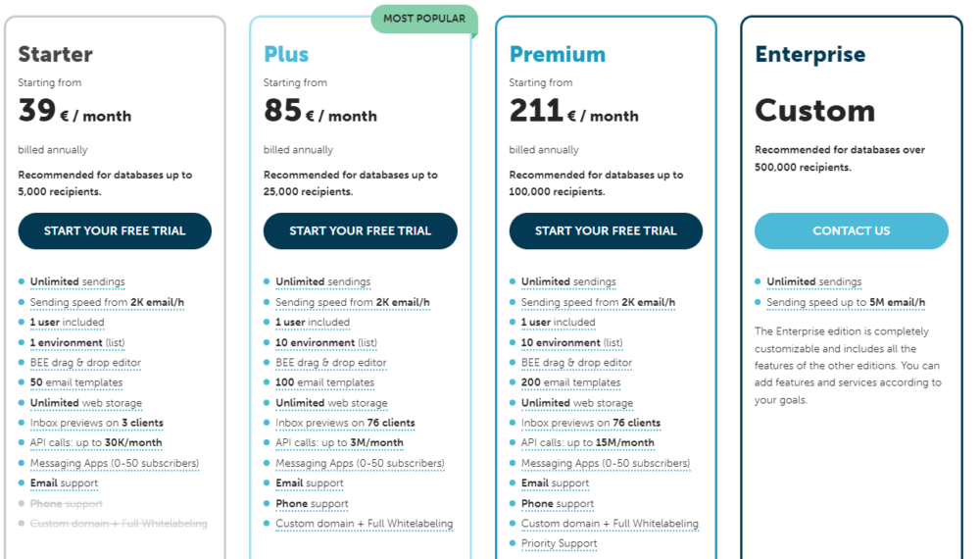Start the free trial for Plus plan
Screen dimensions: 980x559
coord(360,231)
